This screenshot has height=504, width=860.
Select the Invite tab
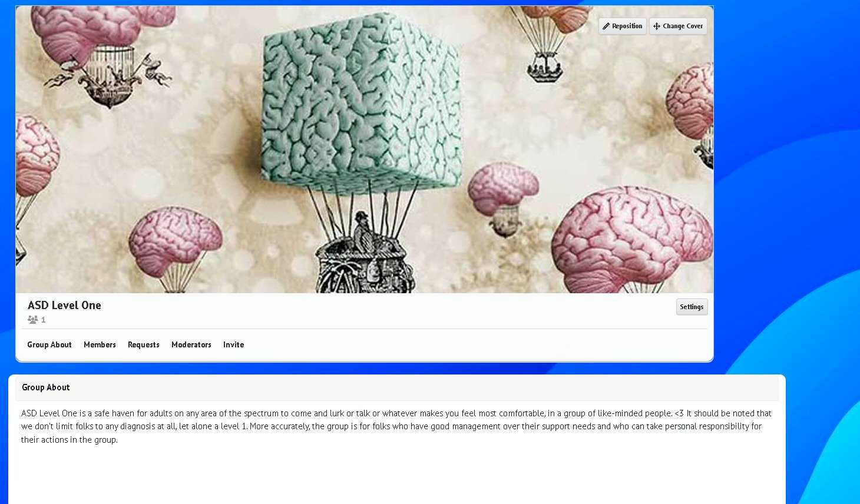[x=233, y=344]
